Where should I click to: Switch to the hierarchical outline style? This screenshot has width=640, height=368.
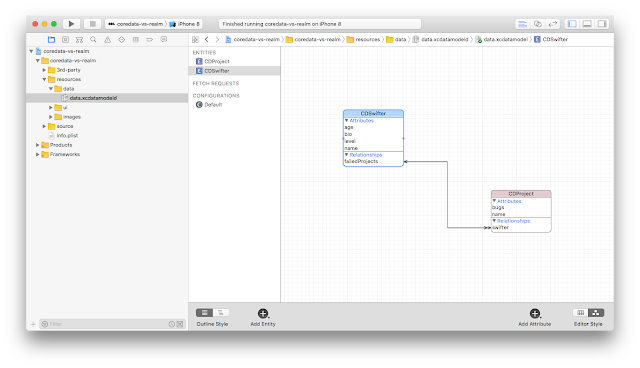(x=221, y=313)
